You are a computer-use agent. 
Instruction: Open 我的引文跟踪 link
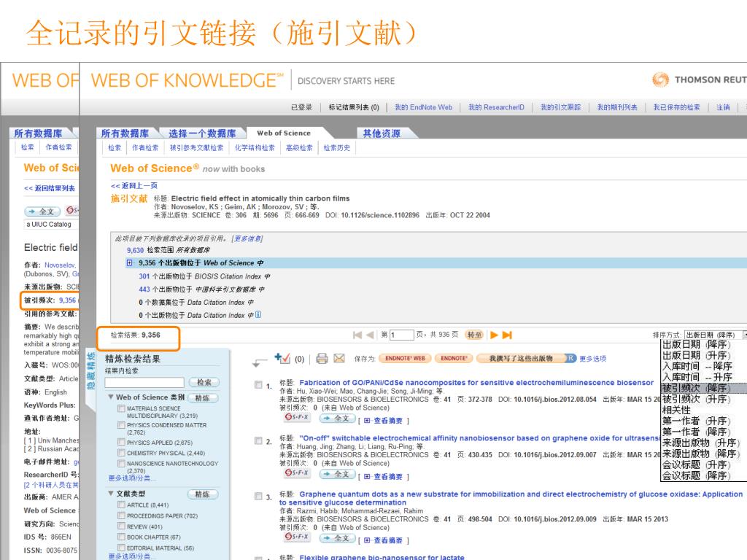pos(560,107)
